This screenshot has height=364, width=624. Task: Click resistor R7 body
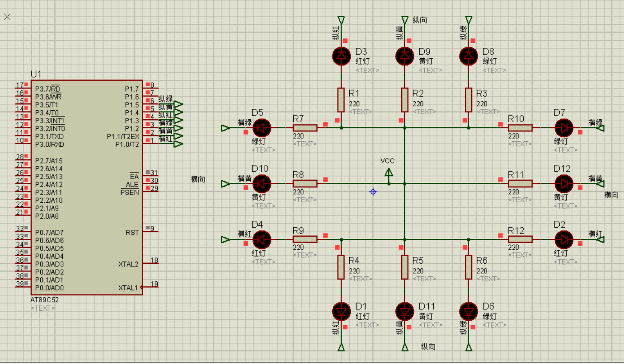point(305,128)
